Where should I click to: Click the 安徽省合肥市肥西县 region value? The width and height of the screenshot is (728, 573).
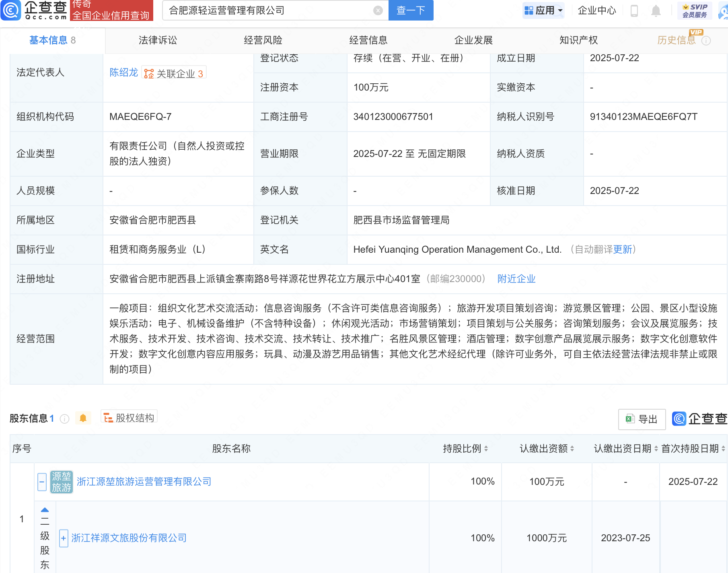pyautogui.click(x=153, y=220)
